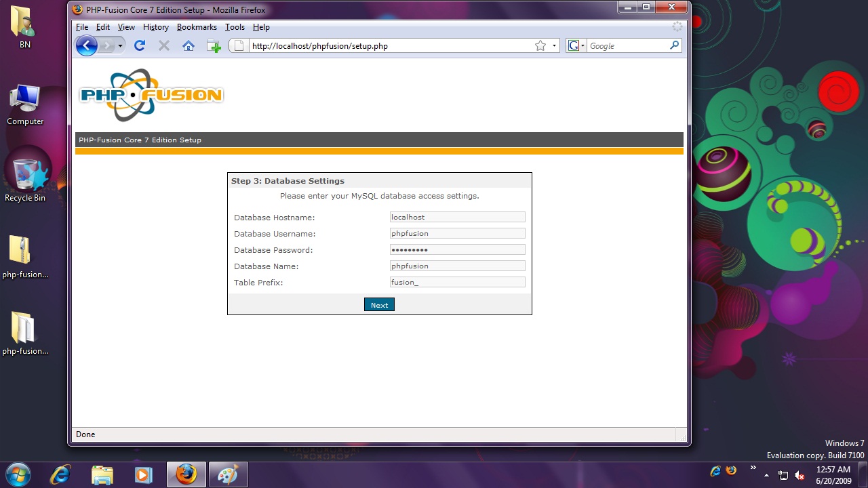
Task: Open Windows Media Player from taskbar
Action: coord(143,474)
